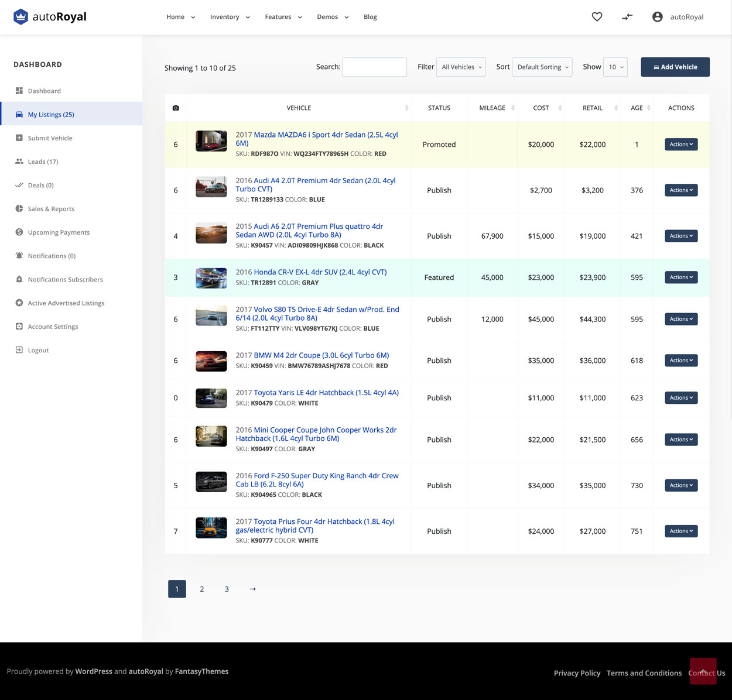This screenshot has height=700, width=732.
Task: Click the Promoted status cell
Action: pos(439,145)
